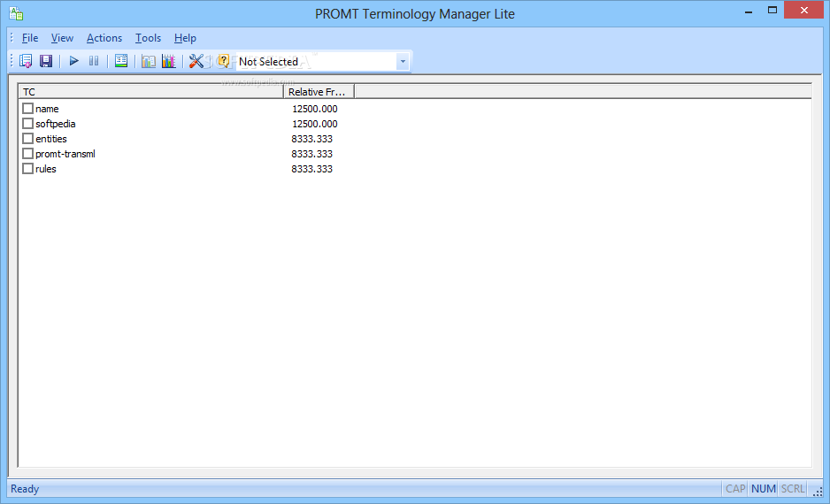Click the new terminology list icon
The width and height of the screenshot is (830, 504).
[26, 61]
